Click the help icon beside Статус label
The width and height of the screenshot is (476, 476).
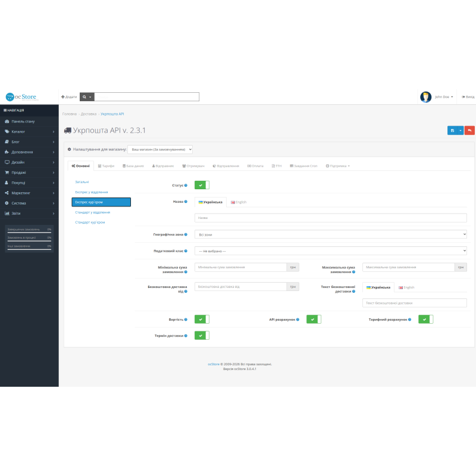point(186,185)
